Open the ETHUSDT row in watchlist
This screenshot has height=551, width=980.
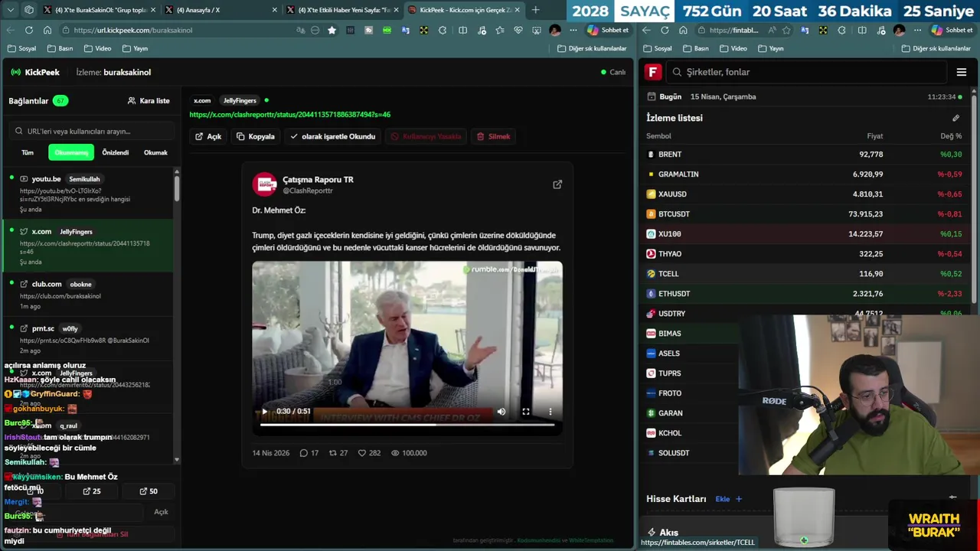pyautogui.click(x=804, y=294)
